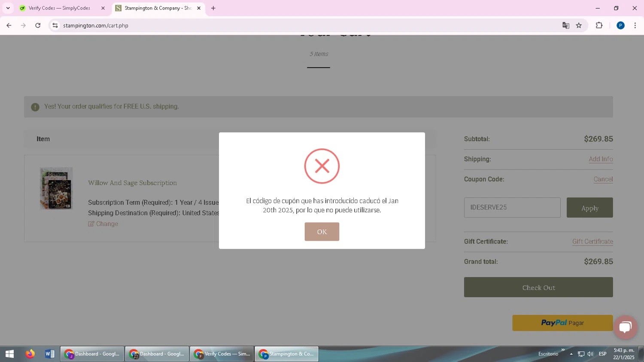Change the ESP input language

pyautogui.click(x=603, y=354)
